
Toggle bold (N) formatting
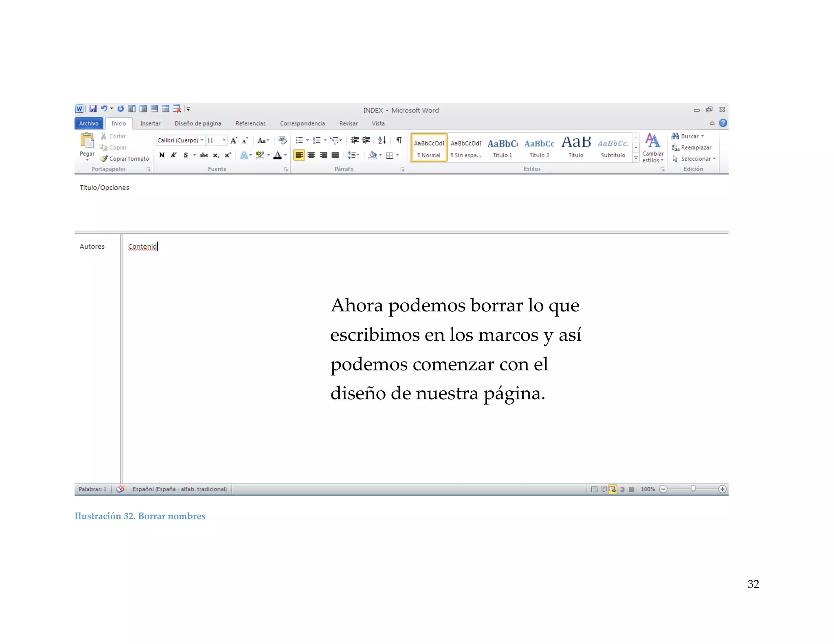[162, 155]
